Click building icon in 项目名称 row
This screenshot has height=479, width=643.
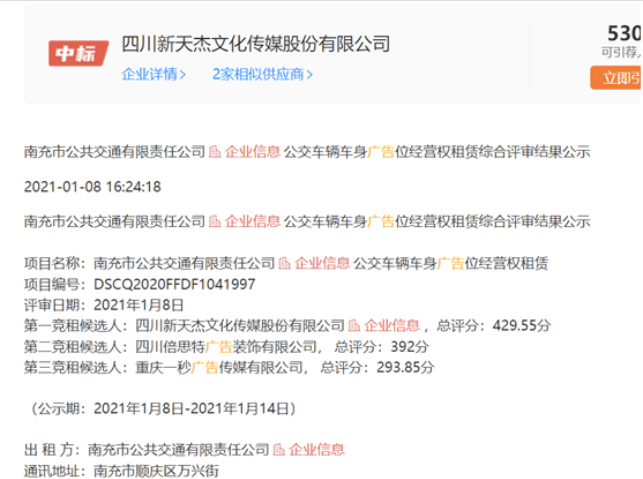[285, 263]
